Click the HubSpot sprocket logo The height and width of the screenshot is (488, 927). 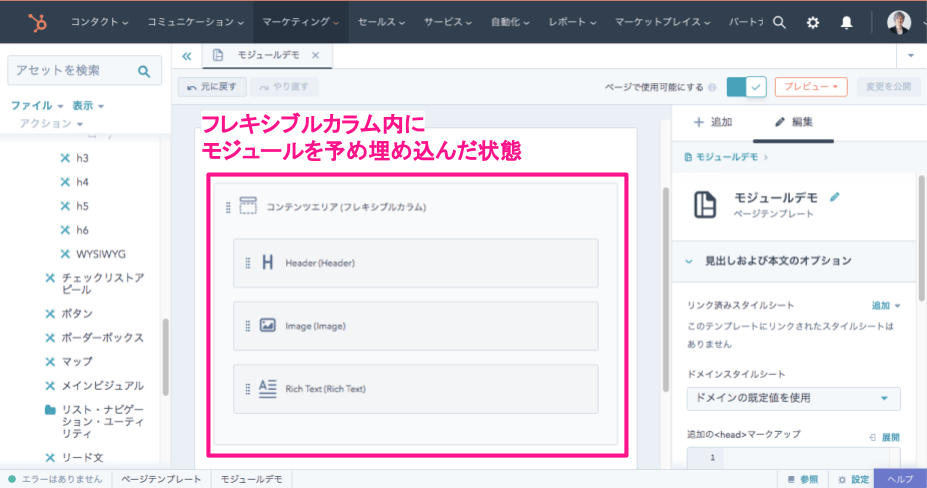click(x=38, y=21)
